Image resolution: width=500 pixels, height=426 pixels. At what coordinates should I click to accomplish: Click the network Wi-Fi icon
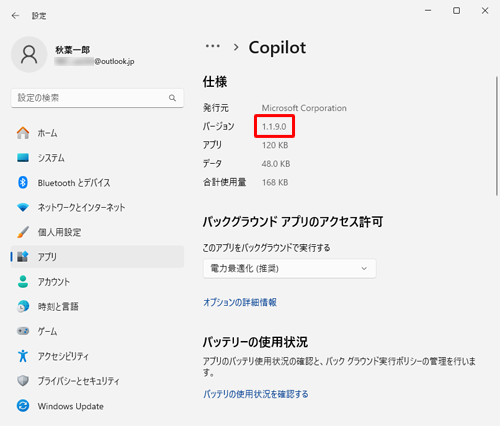pos(23,207)
